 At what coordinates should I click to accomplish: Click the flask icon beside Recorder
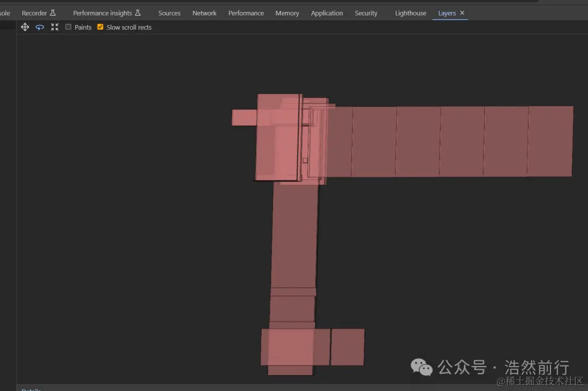pos(53,13)
